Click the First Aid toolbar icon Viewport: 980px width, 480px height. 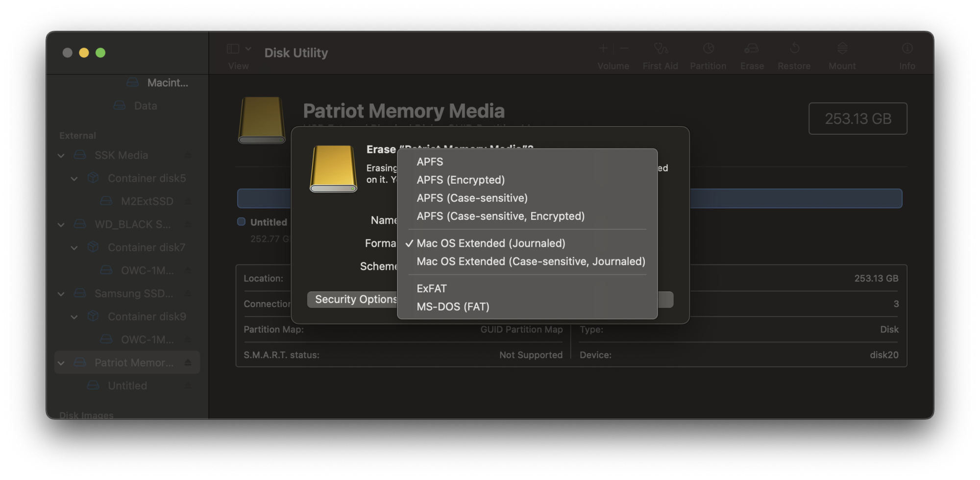661,48
